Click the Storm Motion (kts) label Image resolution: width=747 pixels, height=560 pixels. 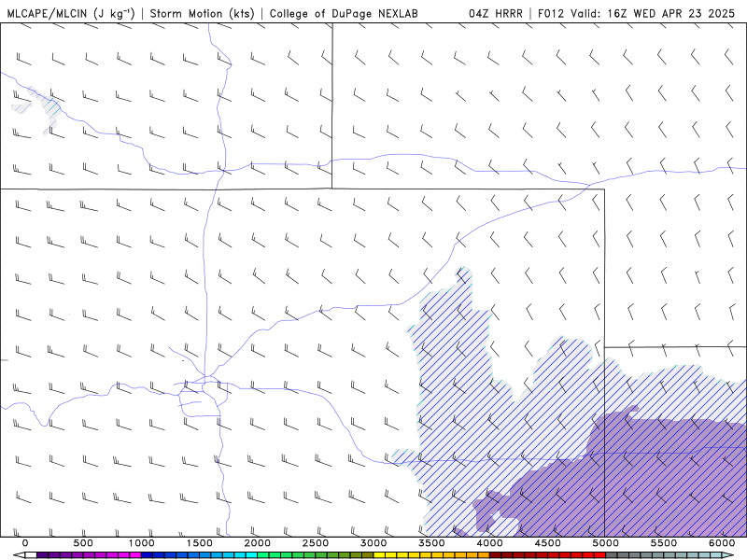click(203, 13)
